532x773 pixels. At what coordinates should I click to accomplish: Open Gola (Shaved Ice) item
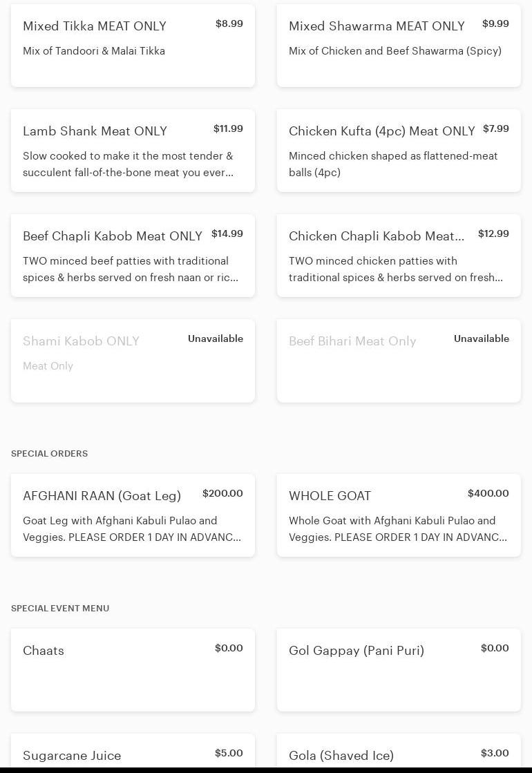(341, 755)
